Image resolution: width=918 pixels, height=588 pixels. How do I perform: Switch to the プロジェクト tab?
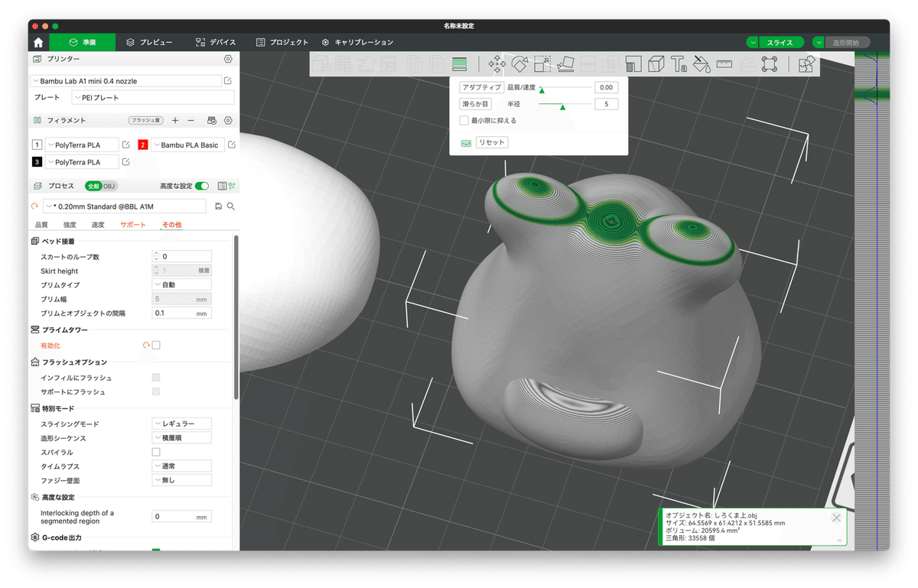point(282,42)
